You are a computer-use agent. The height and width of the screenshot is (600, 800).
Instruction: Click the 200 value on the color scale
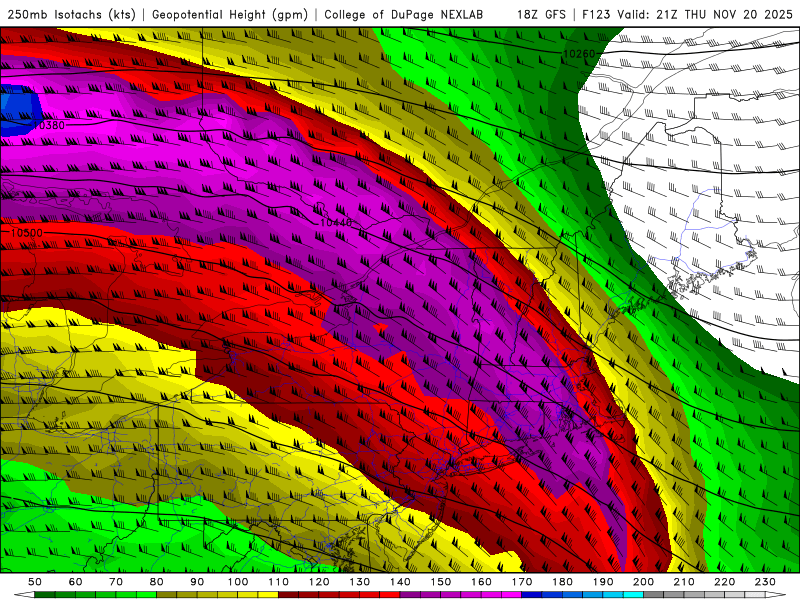click(643, 582)
